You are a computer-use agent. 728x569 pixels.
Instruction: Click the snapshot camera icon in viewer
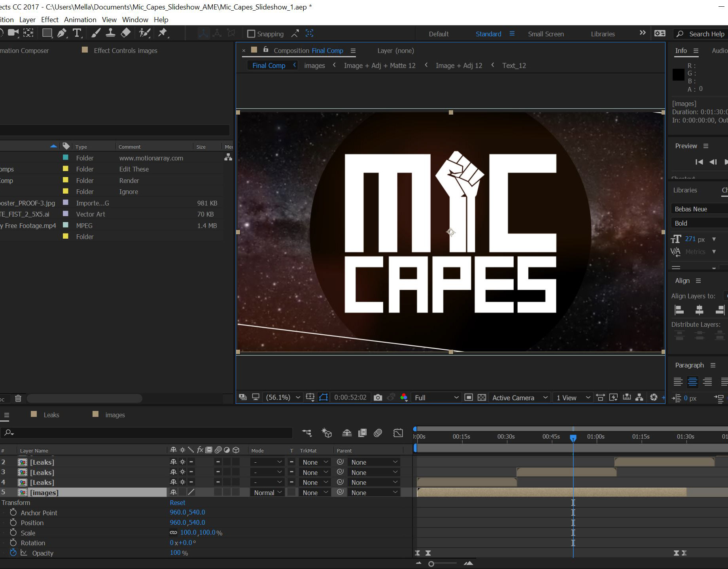point(378,398)
